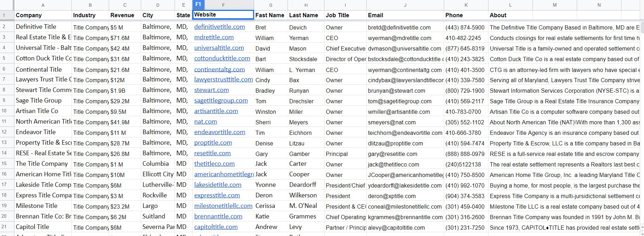The image size is (644, 236).
Task: Select column J header above Email
Action: [x=405, y=5]
